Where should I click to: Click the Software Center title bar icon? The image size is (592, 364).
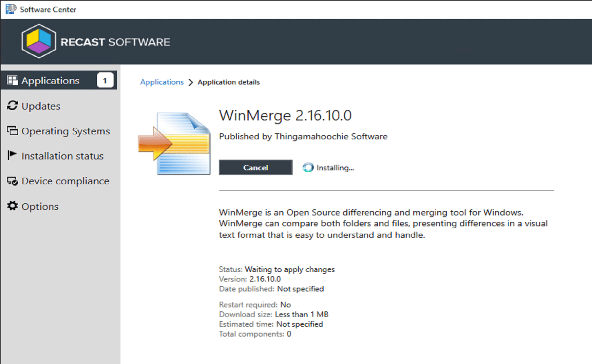tap(11, 9)
